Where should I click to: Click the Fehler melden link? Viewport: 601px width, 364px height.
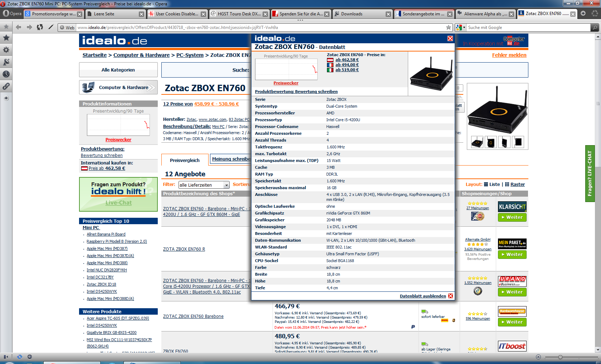(x=509, y=55)
